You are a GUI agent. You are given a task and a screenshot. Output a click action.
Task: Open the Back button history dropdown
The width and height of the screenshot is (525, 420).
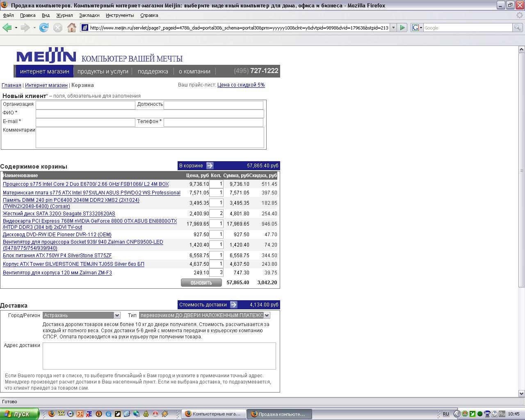(16, 27)
